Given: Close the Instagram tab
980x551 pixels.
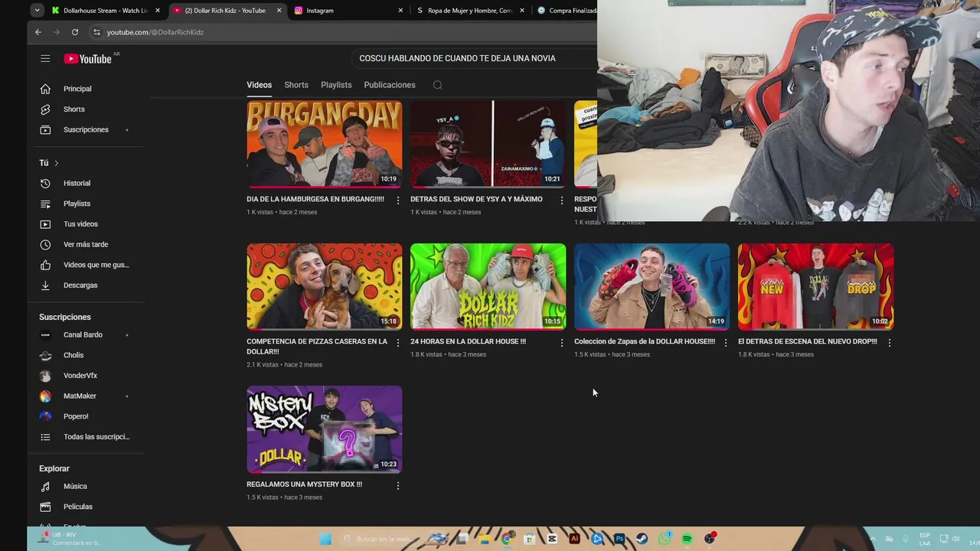Looking at the screenshot, I should pos(400,11).
